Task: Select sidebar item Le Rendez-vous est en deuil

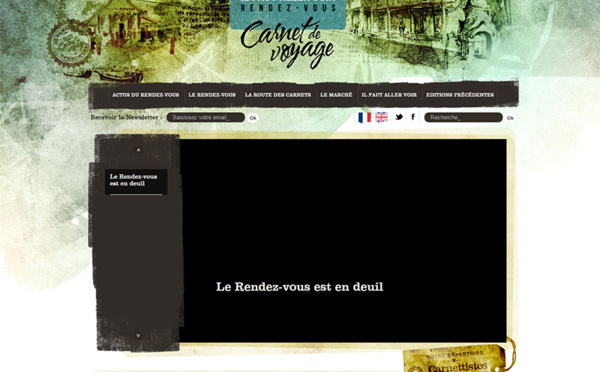Action: pyautogui.click(x=136, y=182)
